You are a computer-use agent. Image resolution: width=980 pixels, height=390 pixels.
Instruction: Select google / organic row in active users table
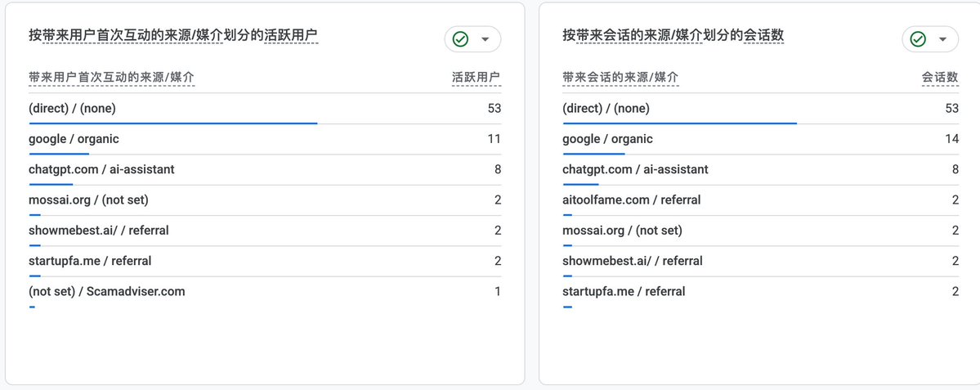click(x=265, y=139)
